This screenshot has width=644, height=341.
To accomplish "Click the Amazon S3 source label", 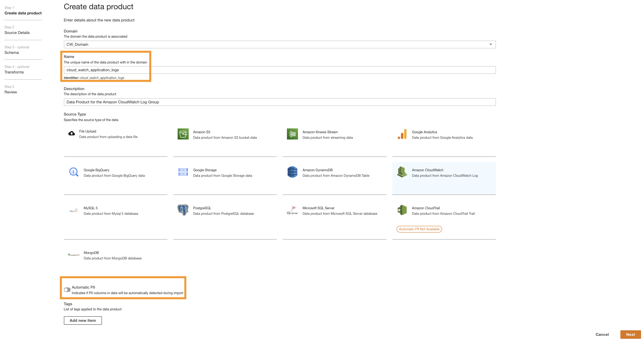I will pyautogui.click(x=202, y=132).
